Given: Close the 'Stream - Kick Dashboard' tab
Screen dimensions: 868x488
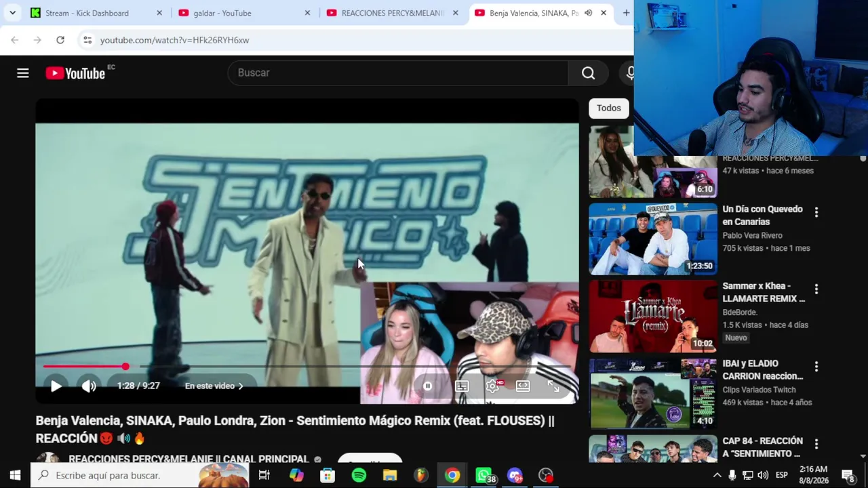Looking at the screenshot, I should [159, 13].
